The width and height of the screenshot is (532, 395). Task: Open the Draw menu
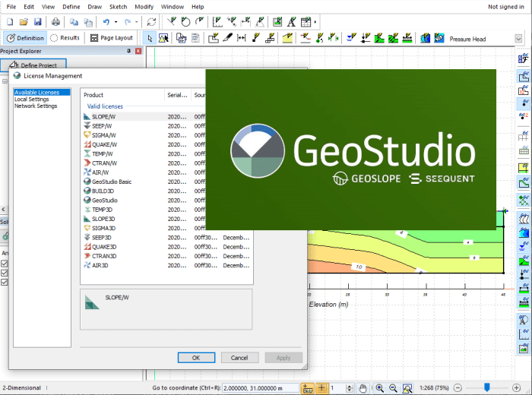94,7
